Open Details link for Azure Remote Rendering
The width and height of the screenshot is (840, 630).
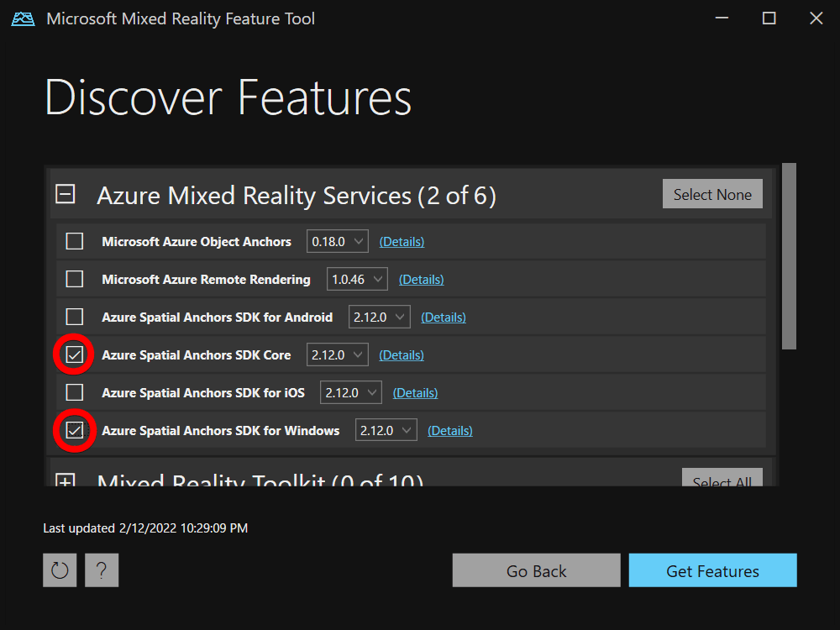point(422,279)
